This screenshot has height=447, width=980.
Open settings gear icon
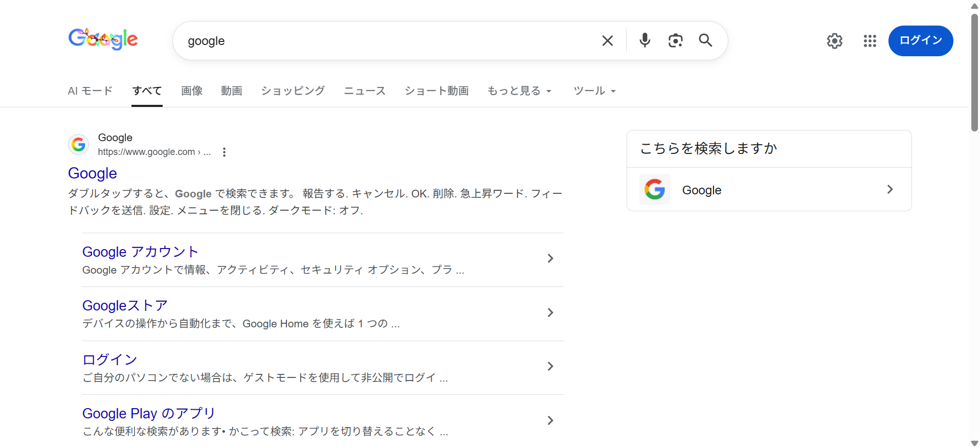(834, 41)
